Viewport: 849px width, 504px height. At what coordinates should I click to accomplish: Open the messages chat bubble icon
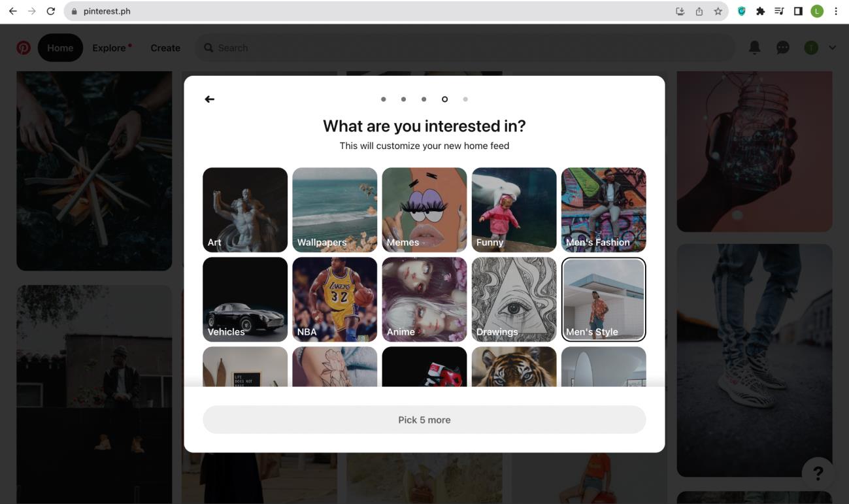tap(782, 48)
